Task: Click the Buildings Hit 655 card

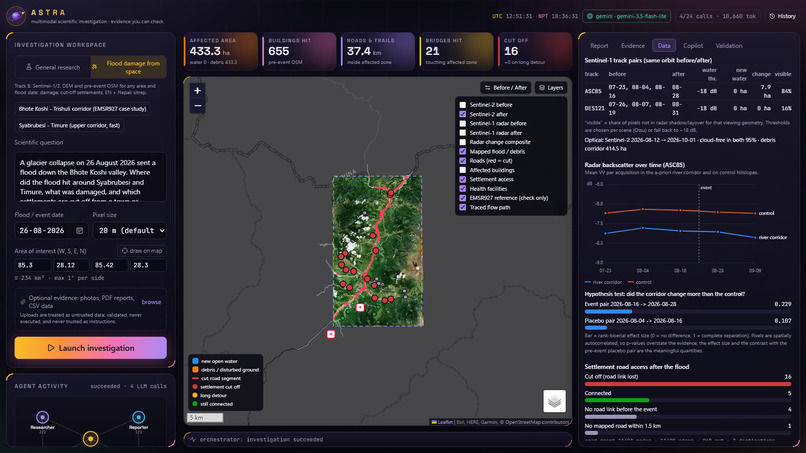Action: (x=299, y=51)
